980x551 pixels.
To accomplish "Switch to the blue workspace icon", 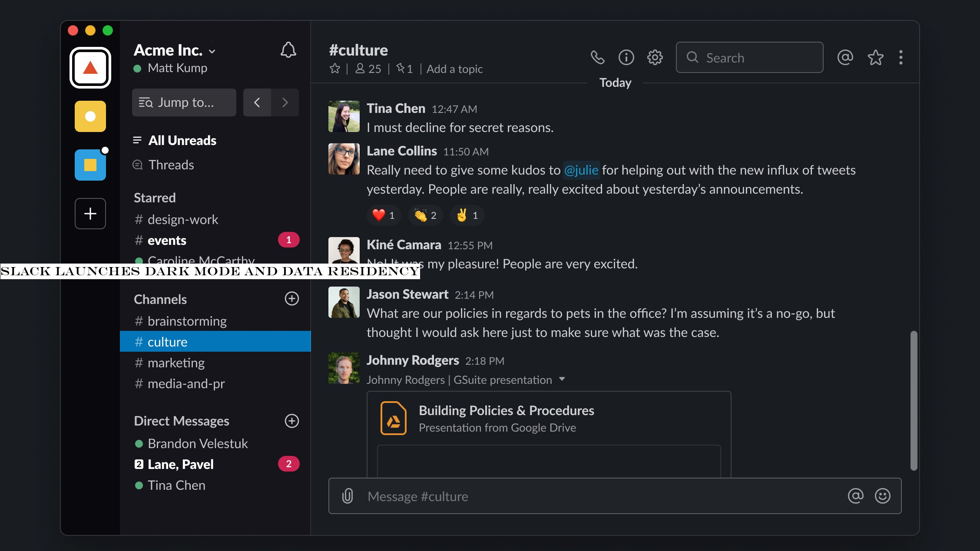I will [90, 165].
